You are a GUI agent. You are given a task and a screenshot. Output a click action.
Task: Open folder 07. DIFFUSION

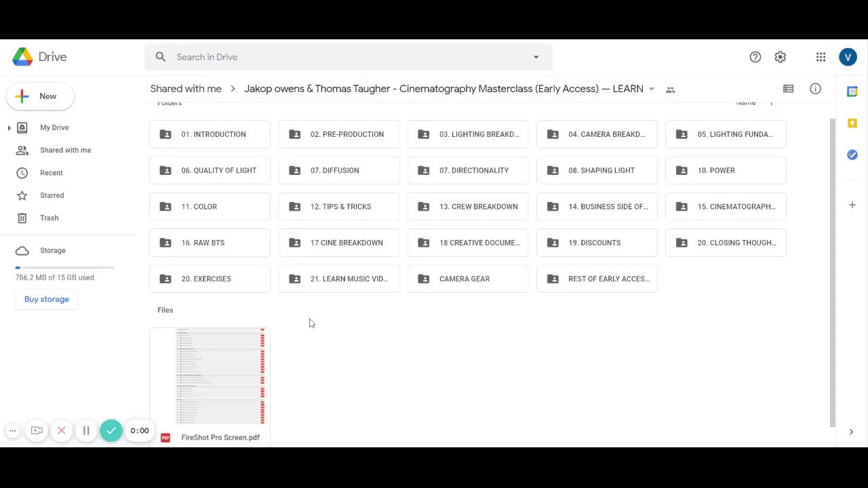click(339, 170)
